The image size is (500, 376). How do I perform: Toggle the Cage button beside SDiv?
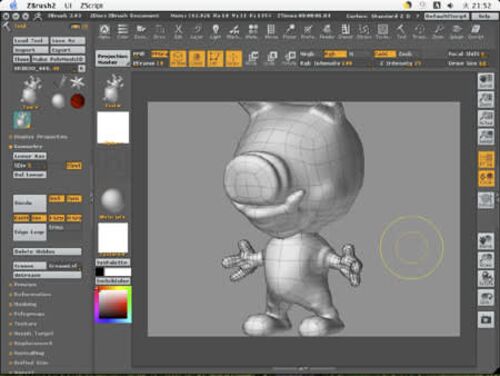[74, 165]
